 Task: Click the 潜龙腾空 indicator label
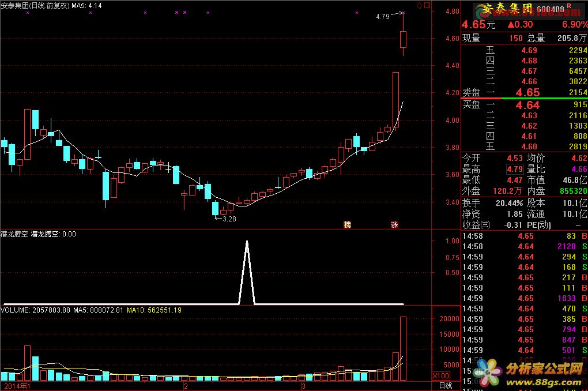tap(14, 234)
